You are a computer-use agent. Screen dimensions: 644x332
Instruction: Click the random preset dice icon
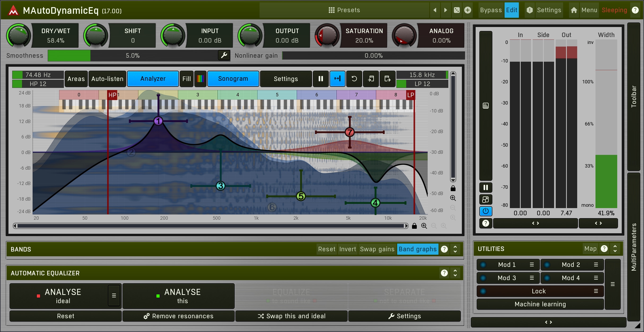tap(457, 10)
